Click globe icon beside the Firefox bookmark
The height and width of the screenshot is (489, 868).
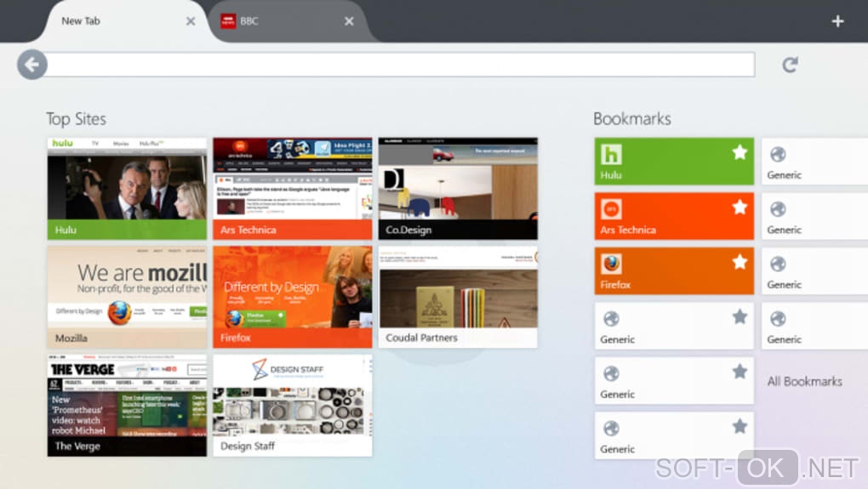click(x=778, y=264)
